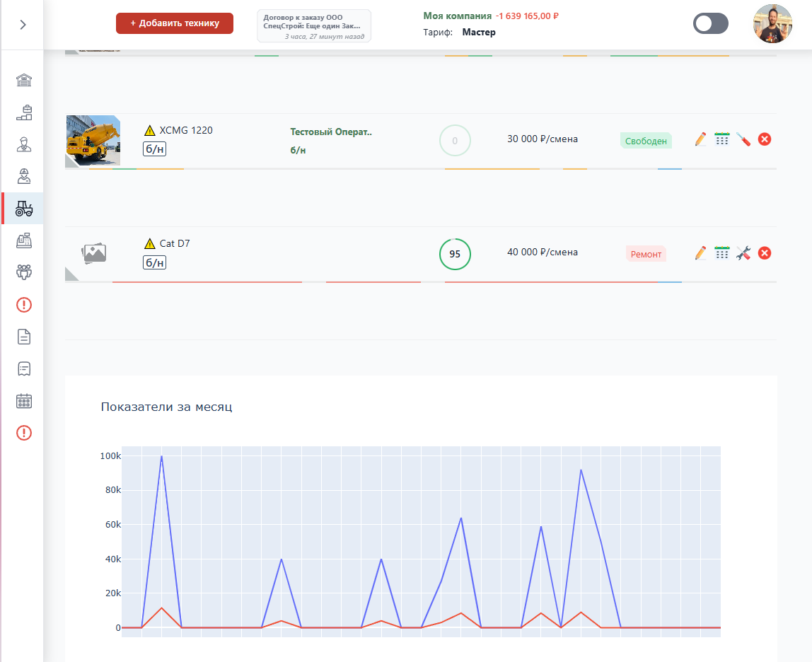Open the document page sidebar icon
The width and height of the screenshot is (812, 662).
24,337
